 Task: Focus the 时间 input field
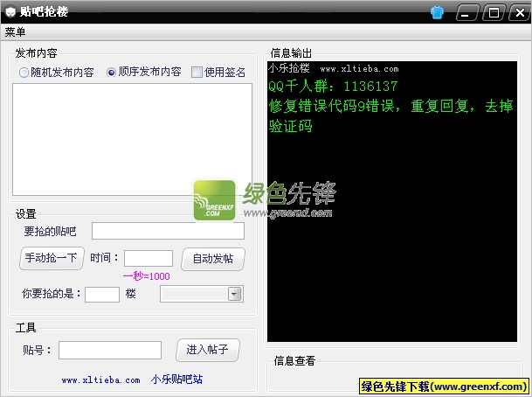(x=149, y=259)
